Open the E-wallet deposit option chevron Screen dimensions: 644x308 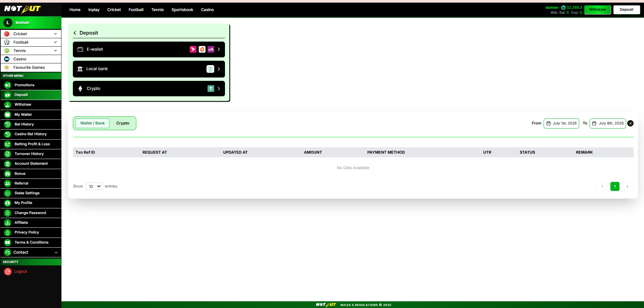pyautogui.click(x=219, y=49)
